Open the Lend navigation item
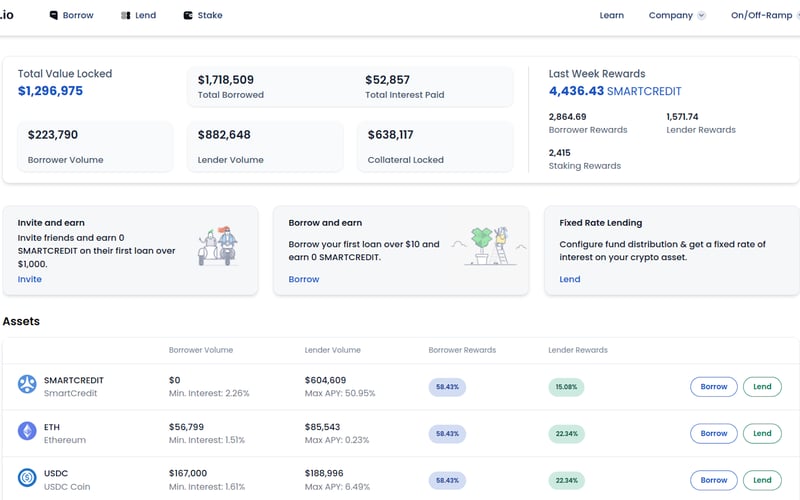 pyautogui.click(x=139, y=15)
